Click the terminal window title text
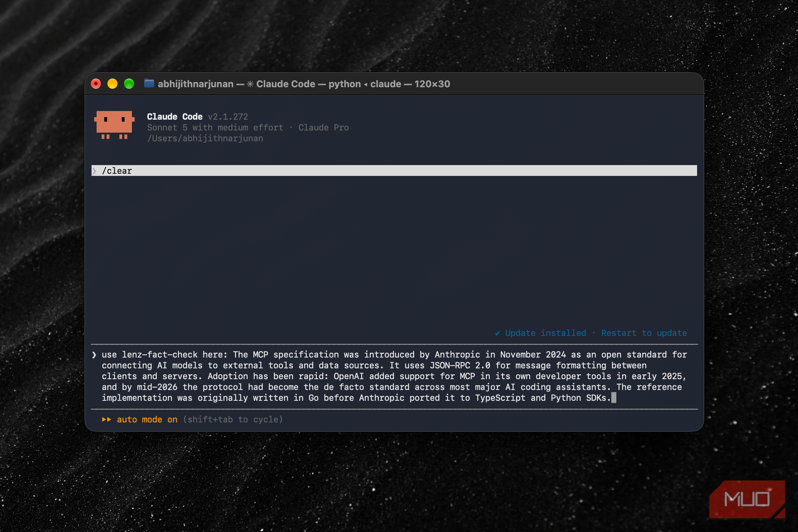 coord(304,84)
